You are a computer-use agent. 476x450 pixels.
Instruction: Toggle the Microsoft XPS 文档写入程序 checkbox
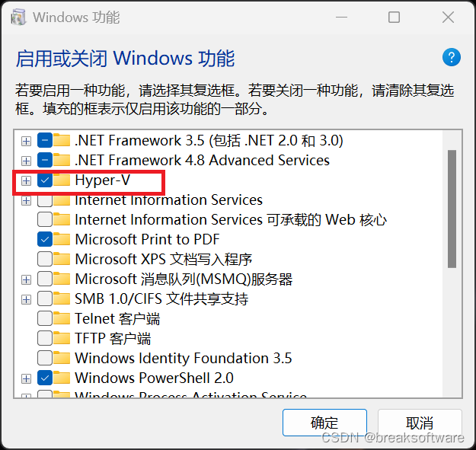point(45,260)
